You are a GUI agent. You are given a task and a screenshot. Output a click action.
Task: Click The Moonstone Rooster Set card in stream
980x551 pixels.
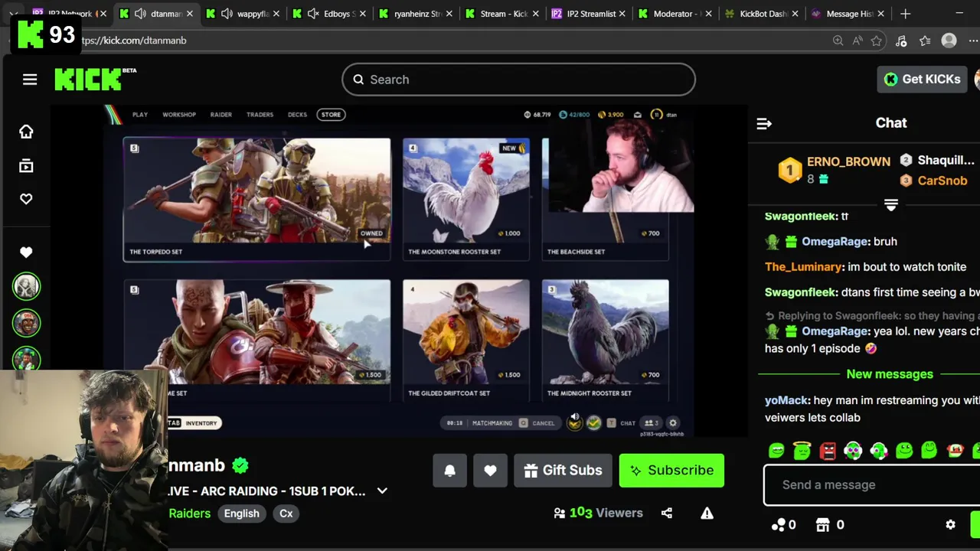click(466, 199)
